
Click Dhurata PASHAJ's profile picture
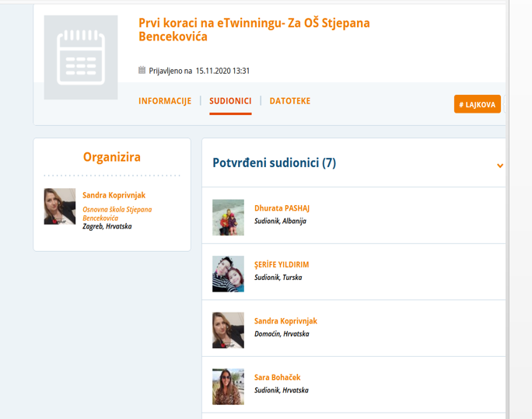coord(229,218)
